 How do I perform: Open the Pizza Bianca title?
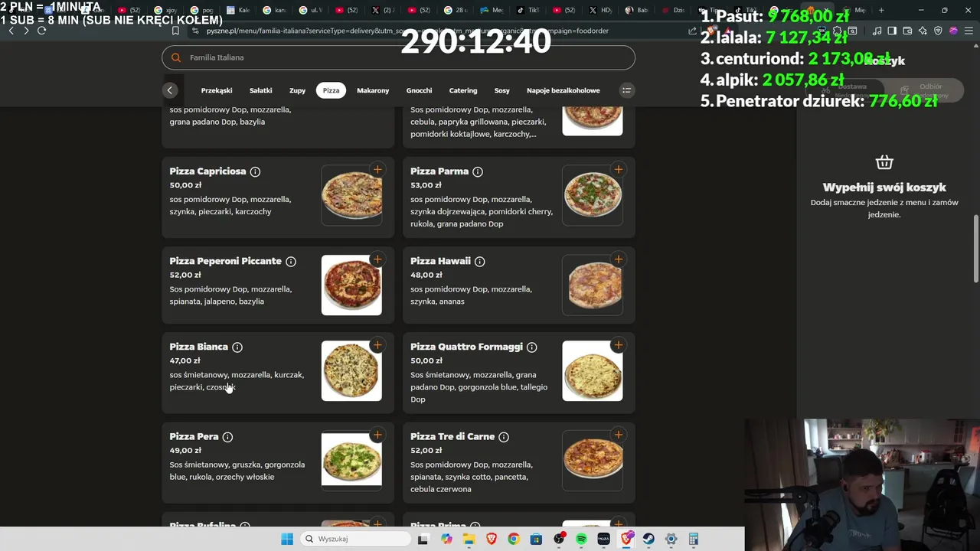(x=199, y=347)
